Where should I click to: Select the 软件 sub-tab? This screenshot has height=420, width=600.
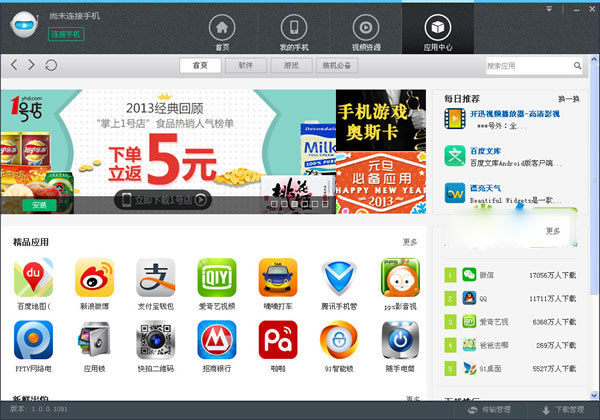coord(246,65)
